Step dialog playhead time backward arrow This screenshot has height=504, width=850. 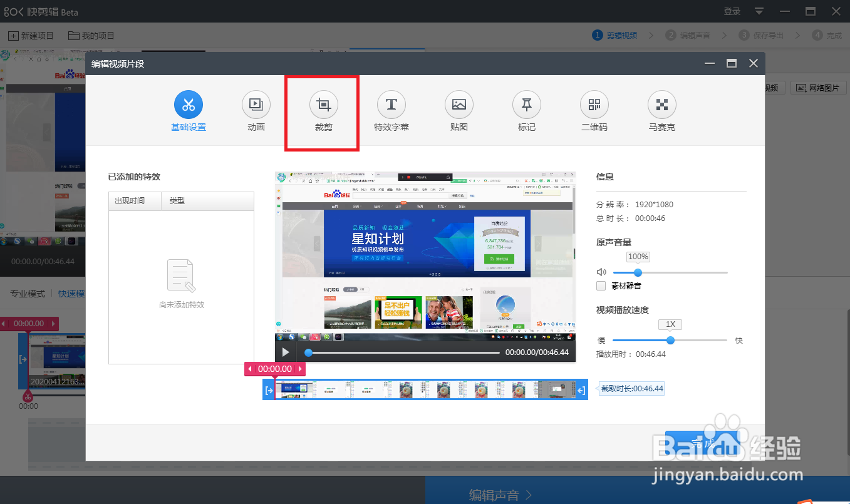pos(251,369)
